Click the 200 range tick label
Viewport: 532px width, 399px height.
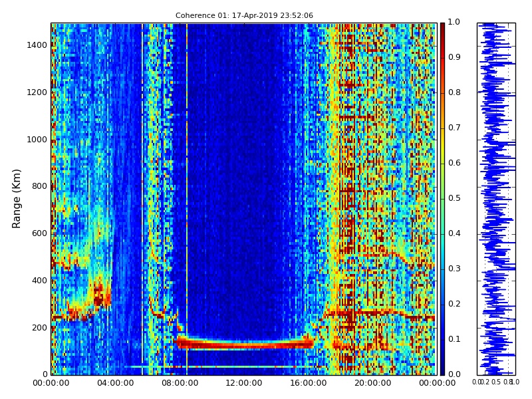point(39,328)
